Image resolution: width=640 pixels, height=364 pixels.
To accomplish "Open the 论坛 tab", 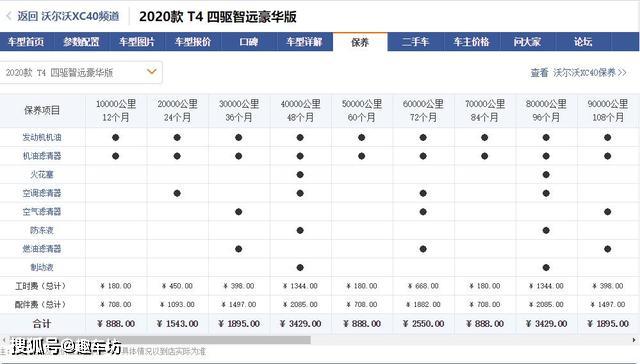I will (x=583, y=42).
